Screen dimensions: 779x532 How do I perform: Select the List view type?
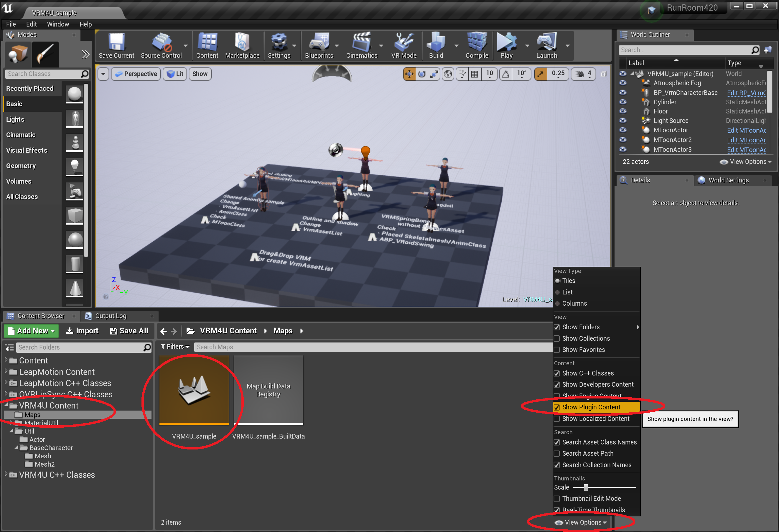pos(567,292)
